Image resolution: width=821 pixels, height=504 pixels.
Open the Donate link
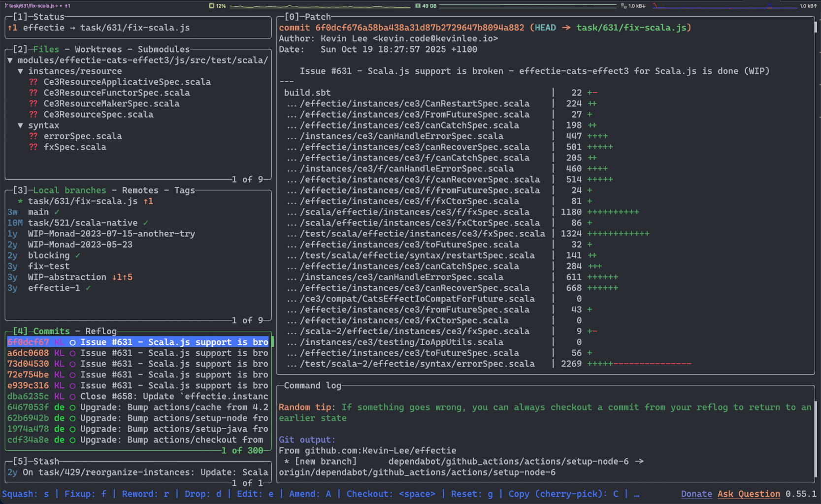tap(696, 494)
